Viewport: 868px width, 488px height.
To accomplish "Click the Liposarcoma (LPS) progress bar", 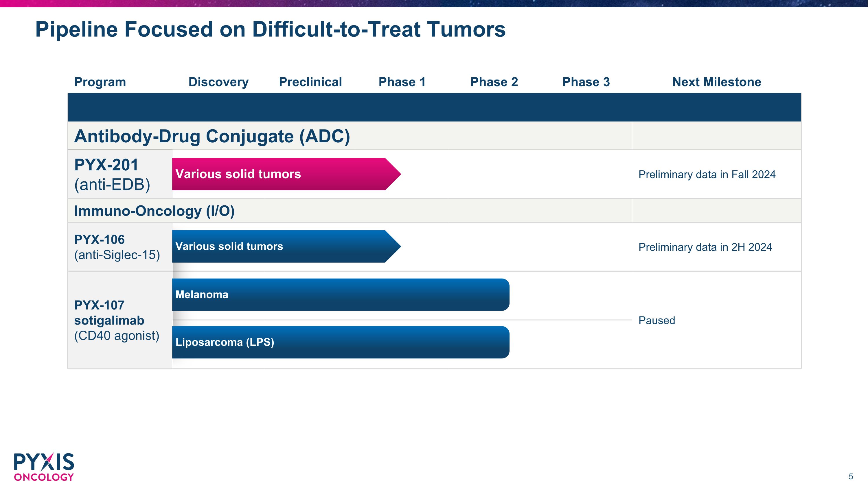I will (x=341, y=342).
